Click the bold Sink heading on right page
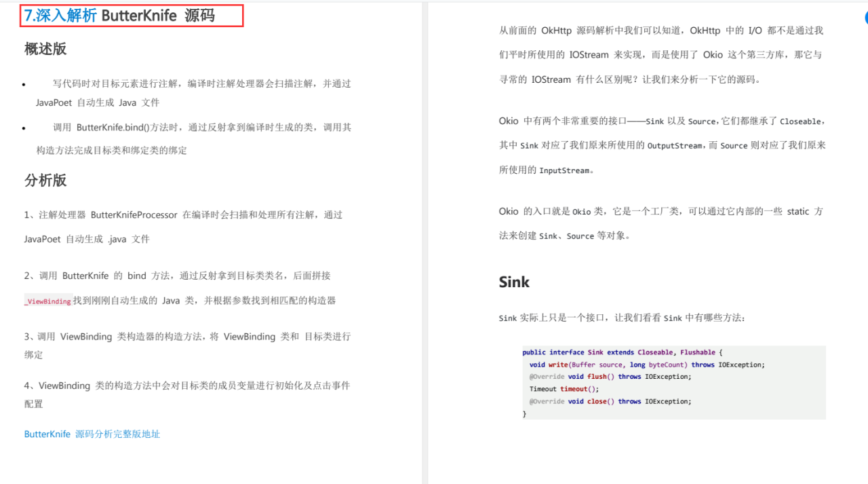This screenshot has width=868, height=484. click(x=514, y=282)
